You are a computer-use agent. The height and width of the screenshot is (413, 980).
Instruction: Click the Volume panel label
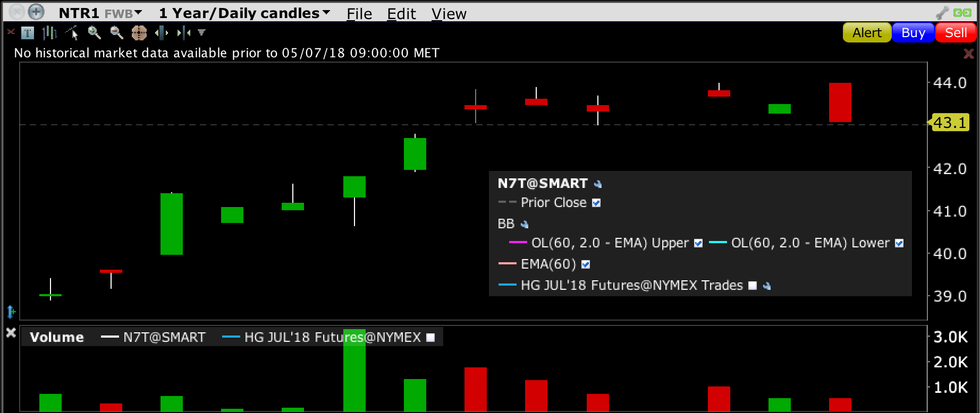[57, 338]
